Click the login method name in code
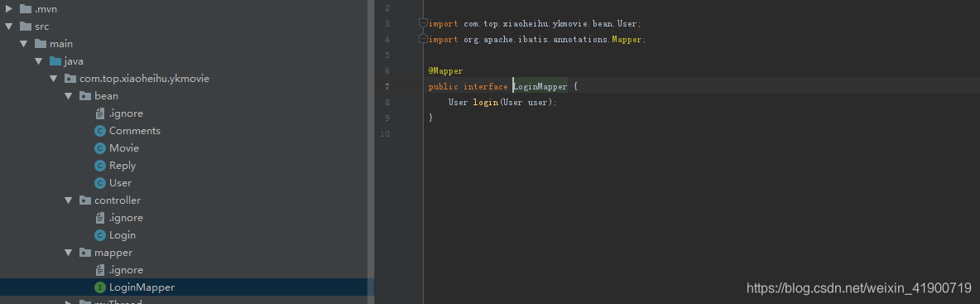Viewport: 980px width, 304px height. [485, 102]
